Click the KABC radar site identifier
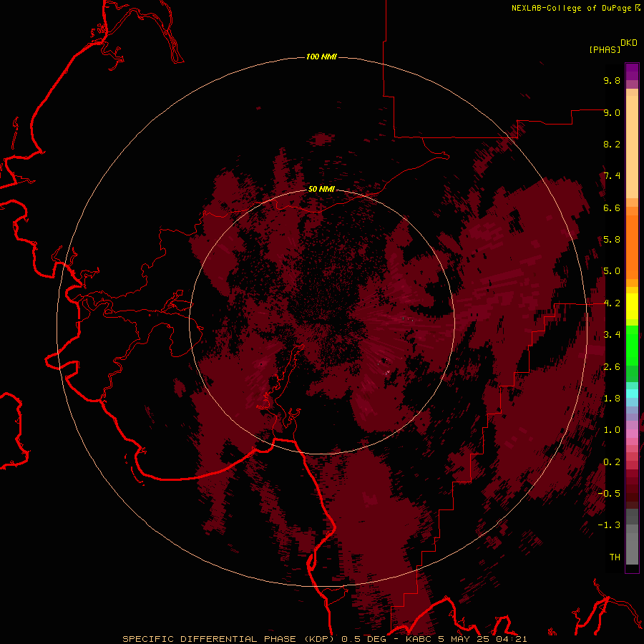The height and width of the screenshot is (644, 644). click(419, 639)
